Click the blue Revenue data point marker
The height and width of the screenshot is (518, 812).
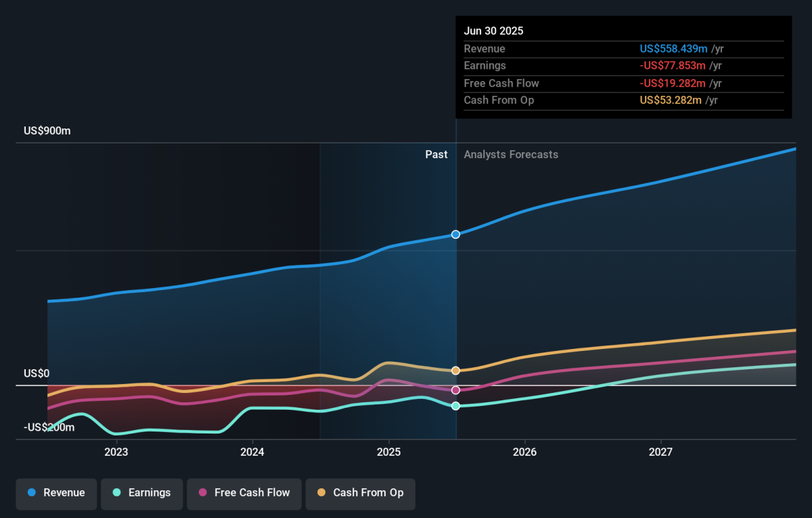point(455,234)
